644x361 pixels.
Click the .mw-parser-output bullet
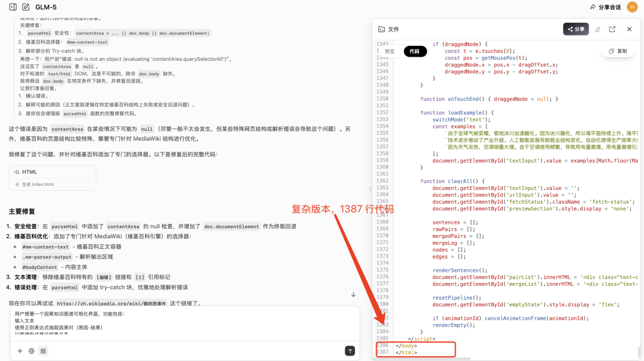coord(67,257)
